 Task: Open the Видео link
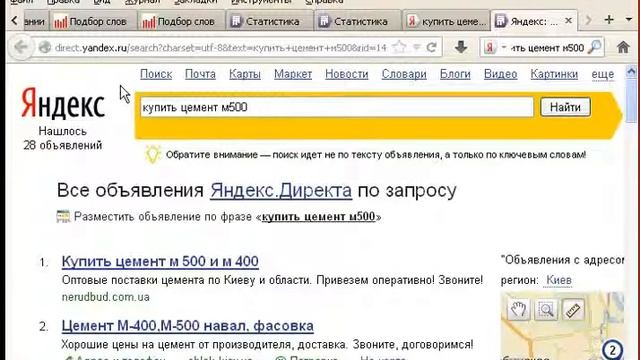tap(500, 74)
